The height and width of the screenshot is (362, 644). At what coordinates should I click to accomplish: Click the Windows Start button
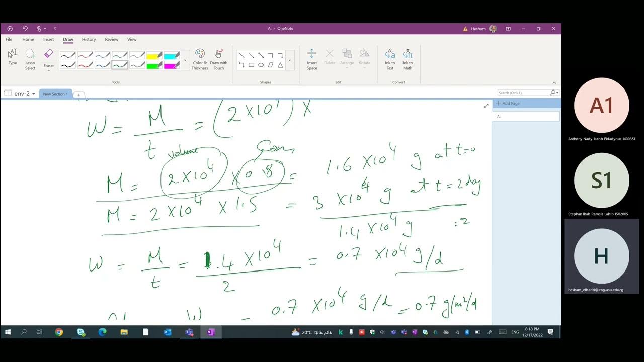pos(8,332)
